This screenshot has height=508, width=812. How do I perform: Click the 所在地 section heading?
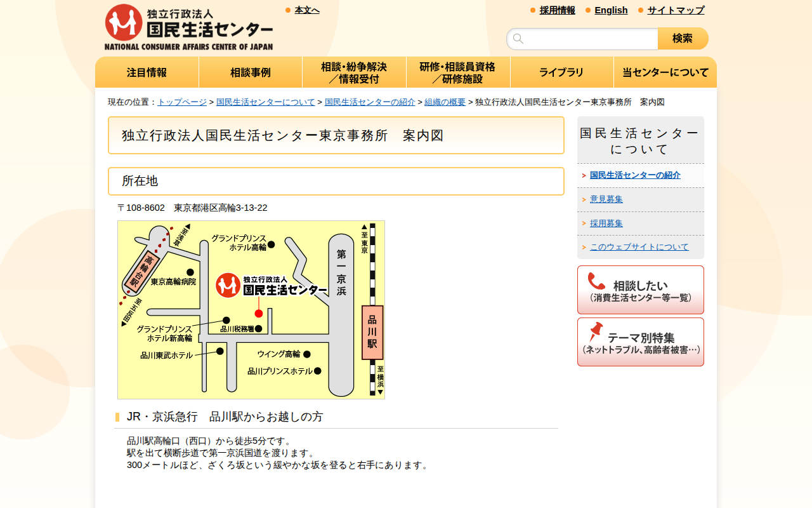point(336,181)
